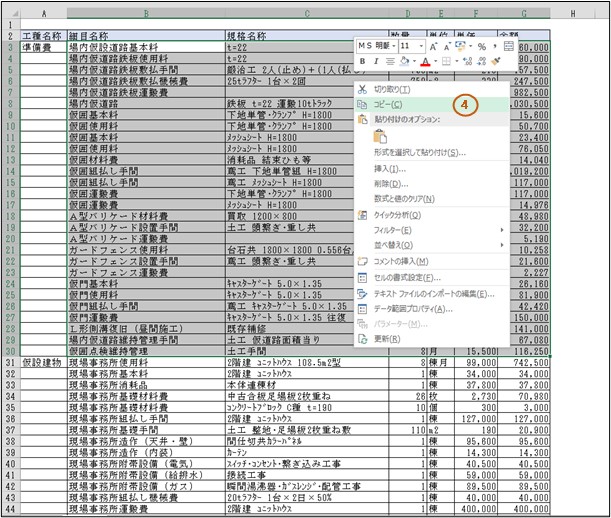Click the cell containing 仮設建物

pyautogui.click(x=42, y=362)
